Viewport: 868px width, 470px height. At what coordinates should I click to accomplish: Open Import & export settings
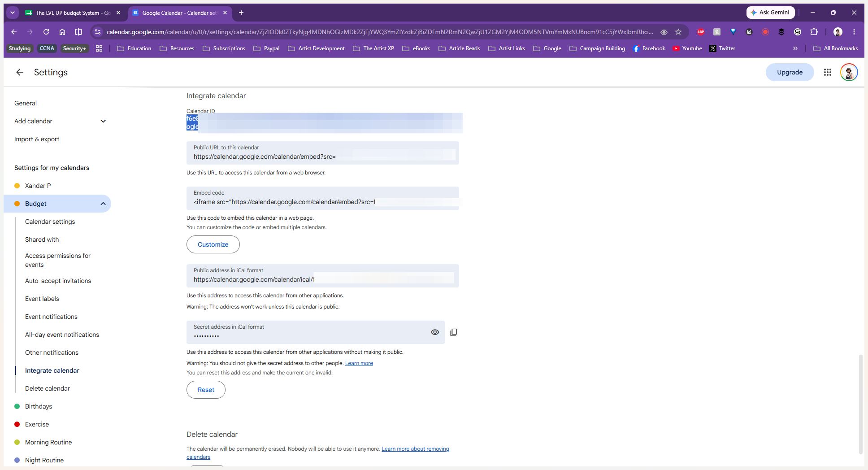37,139
